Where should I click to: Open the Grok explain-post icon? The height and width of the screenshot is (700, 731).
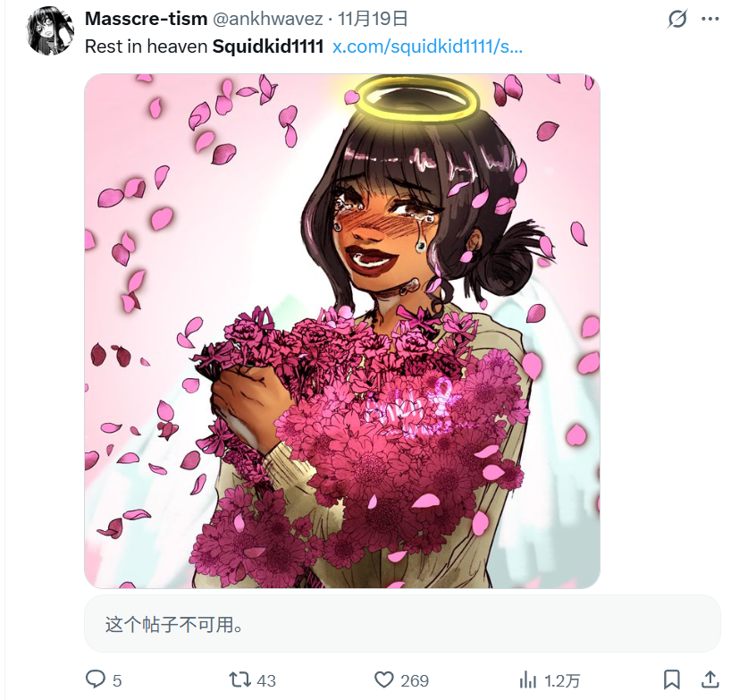(x=676, y=19)
